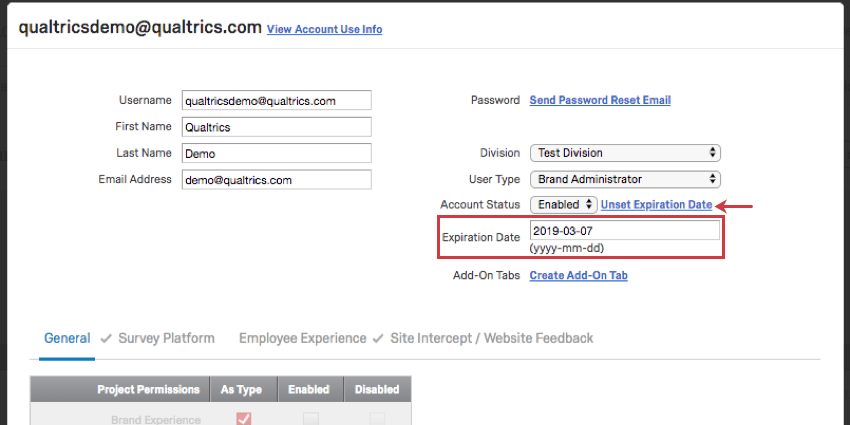850x425 pixels.
Task: Open the View Account Use Info link
Action: 324,29
